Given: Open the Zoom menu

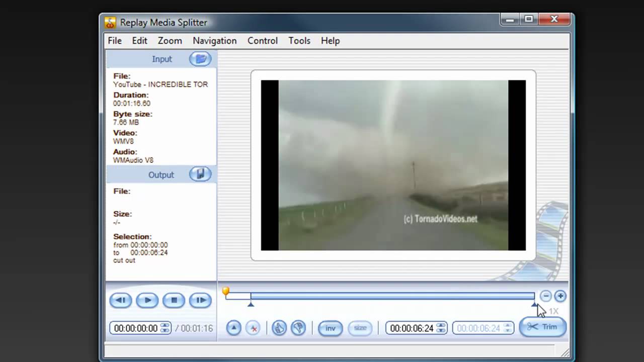Looking at the screenshot, I should [x=170, y=41].
